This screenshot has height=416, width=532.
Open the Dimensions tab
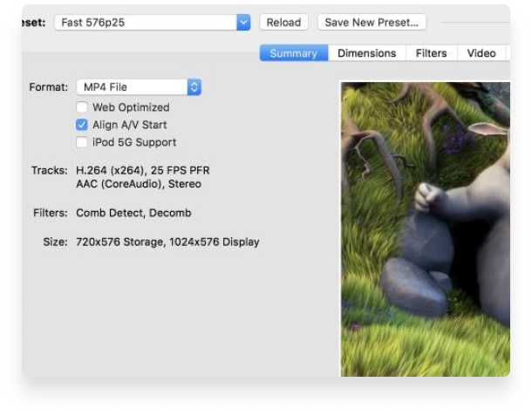coord(366,53)
